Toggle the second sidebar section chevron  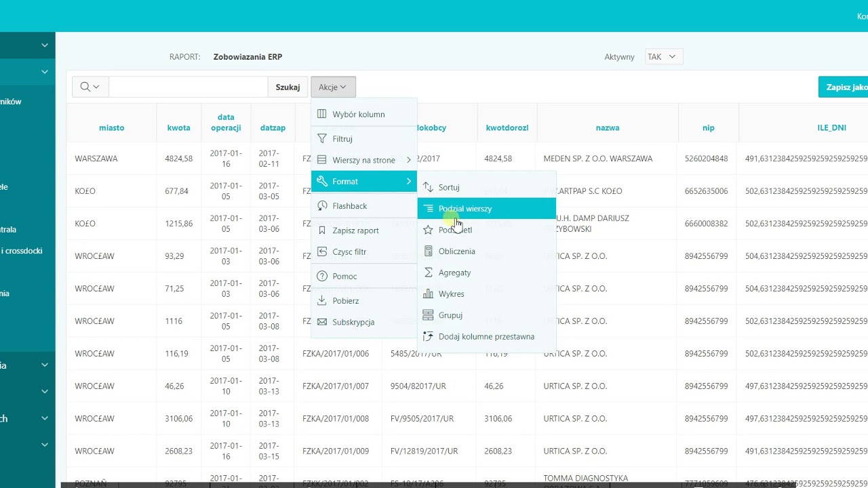pyautogui.click(x=45, y=72)
